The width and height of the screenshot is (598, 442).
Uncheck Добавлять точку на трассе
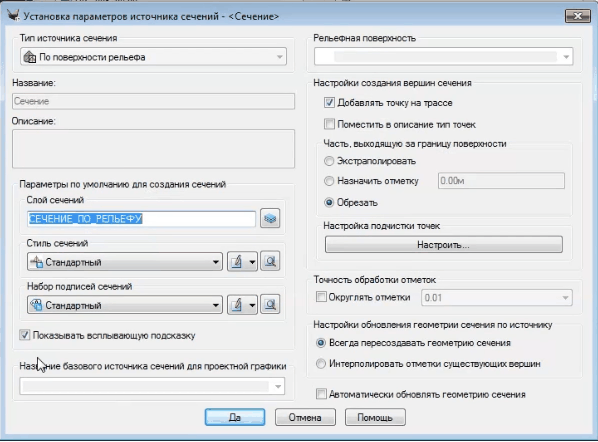coord(329,103)
